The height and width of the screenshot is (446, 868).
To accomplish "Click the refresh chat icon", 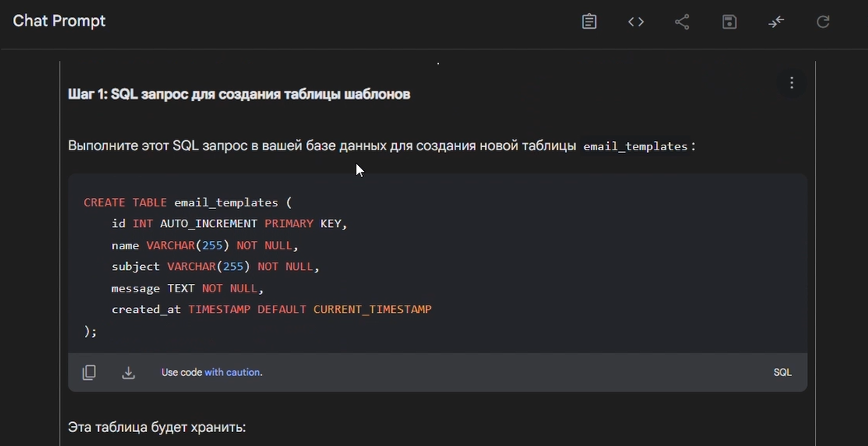I will [x=823, y=21].
